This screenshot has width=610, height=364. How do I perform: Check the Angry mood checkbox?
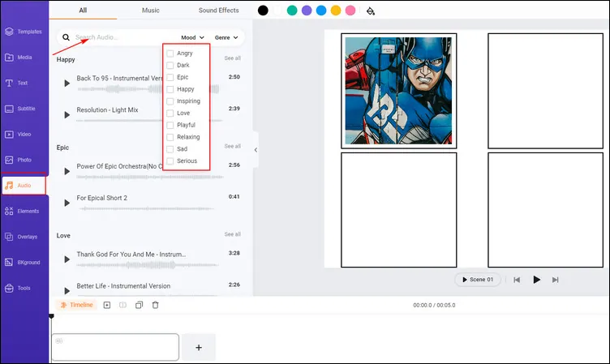170,54
